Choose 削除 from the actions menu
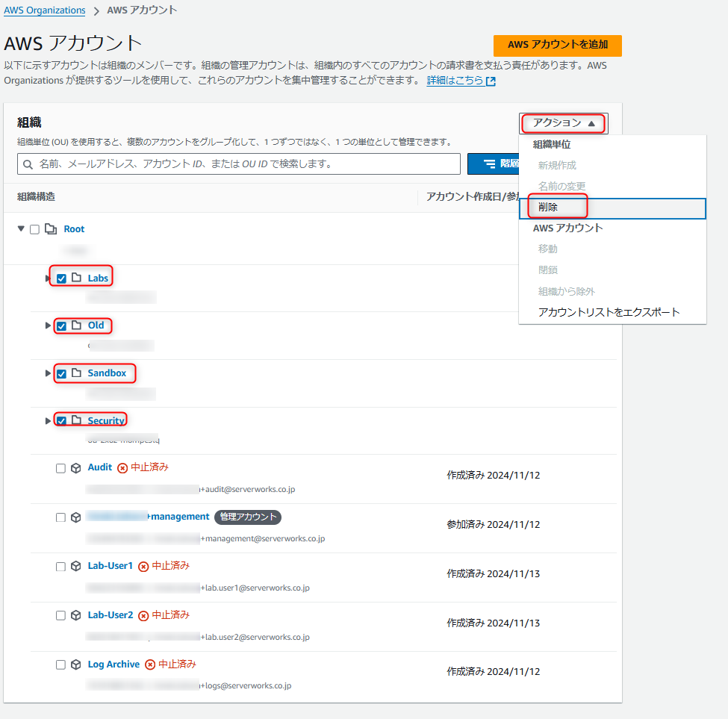The width and height of the screenshot is (728, 719). coord(612,208)
